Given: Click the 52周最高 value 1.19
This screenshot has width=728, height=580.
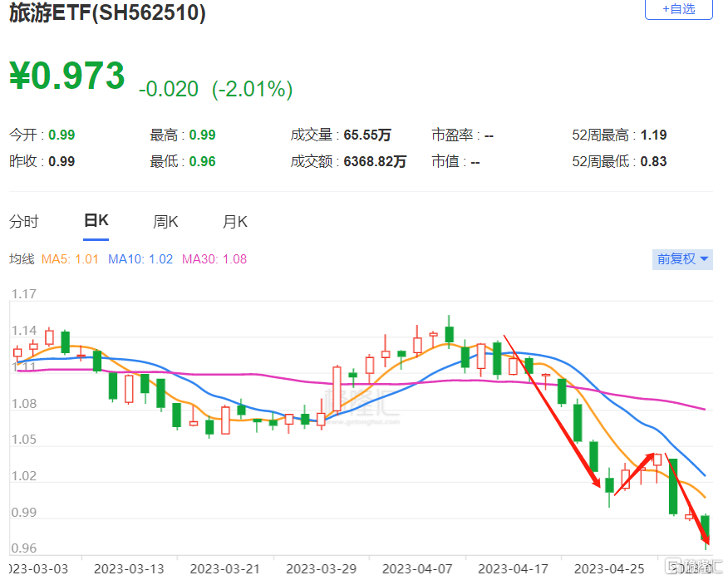Looking at the screenshot, I should (653, 135).
